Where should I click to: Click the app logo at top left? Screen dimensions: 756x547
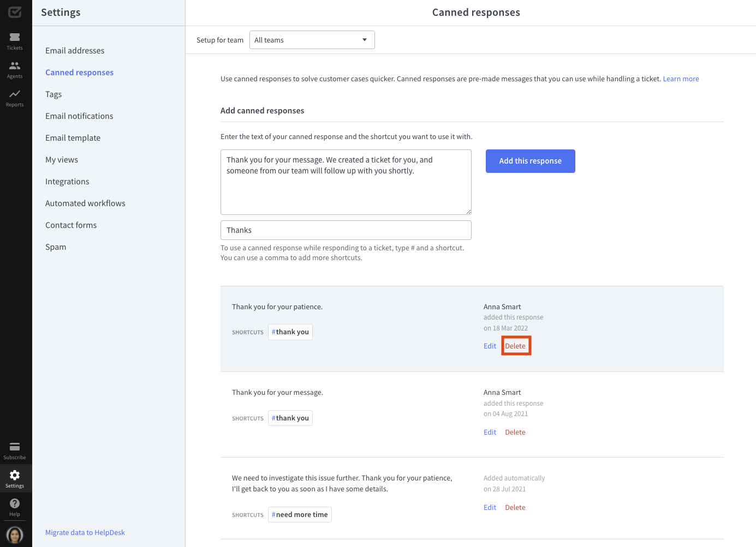coord(15,12)
